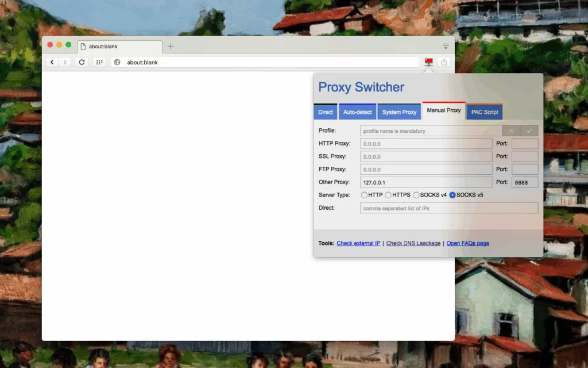Image resolution: width=588 pixels, height=368 pixels.
Task: Select the HTTP server type
Action: [x=365, y=195]
